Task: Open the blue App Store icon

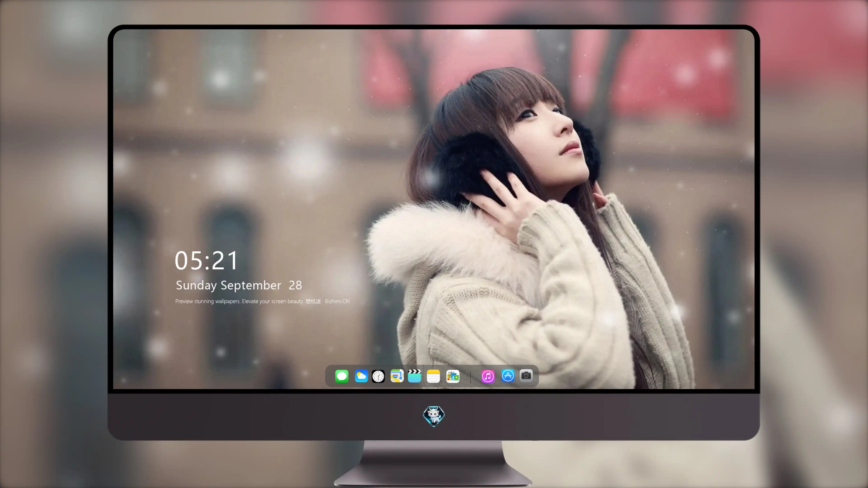Action: pos(508,375)
